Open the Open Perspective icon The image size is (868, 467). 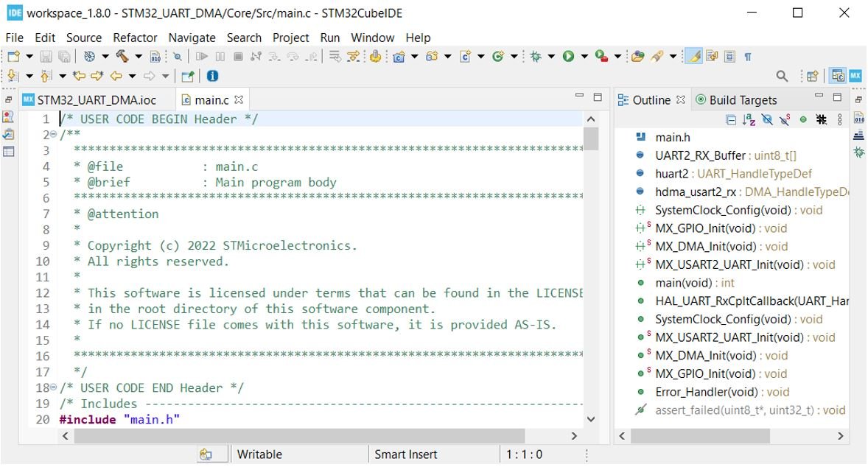coord(813,77)
